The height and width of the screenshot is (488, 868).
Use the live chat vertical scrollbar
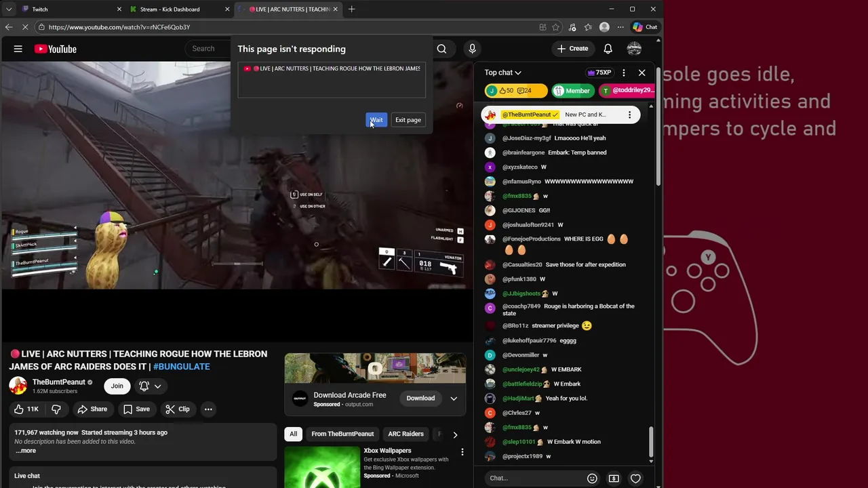click(x=651, y=442)
